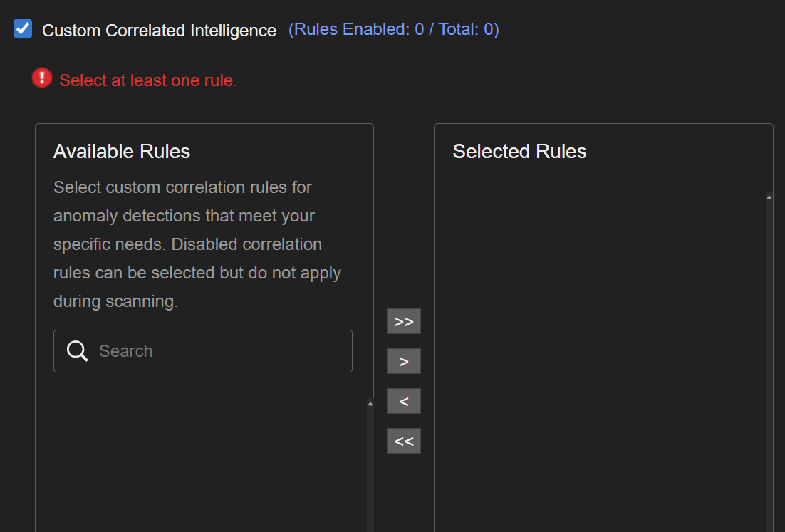Click Selected Rules list scroll-up arrow
The width and height of the screenshot is (785, 532).
coord(769,197)
